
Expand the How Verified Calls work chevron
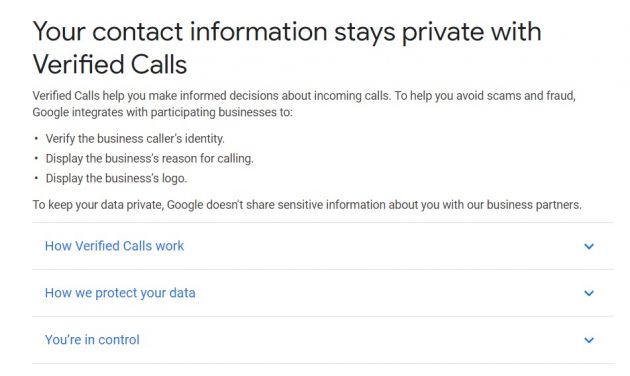point(589,246)
